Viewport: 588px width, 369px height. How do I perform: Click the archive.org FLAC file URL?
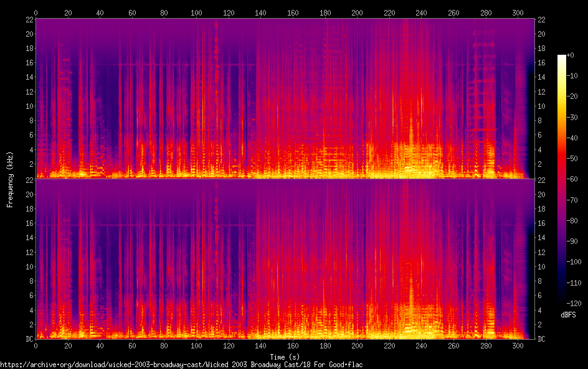[x=181, y=365]
